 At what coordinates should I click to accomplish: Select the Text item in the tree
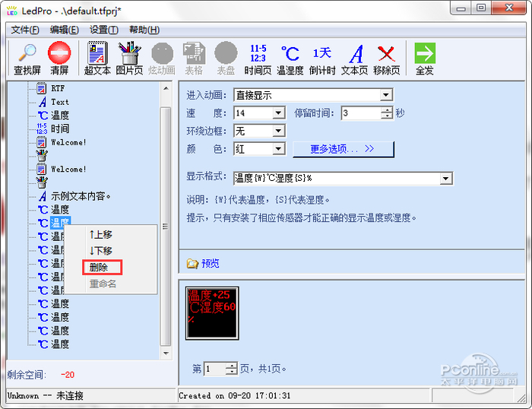pos(60,102)
